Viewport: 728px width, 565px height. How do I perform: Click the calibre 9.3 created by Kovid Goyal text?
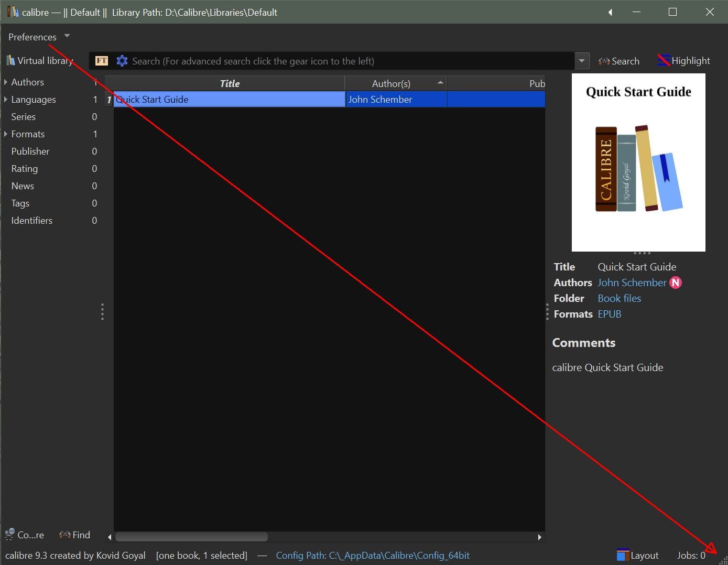(x=75, y=556)
